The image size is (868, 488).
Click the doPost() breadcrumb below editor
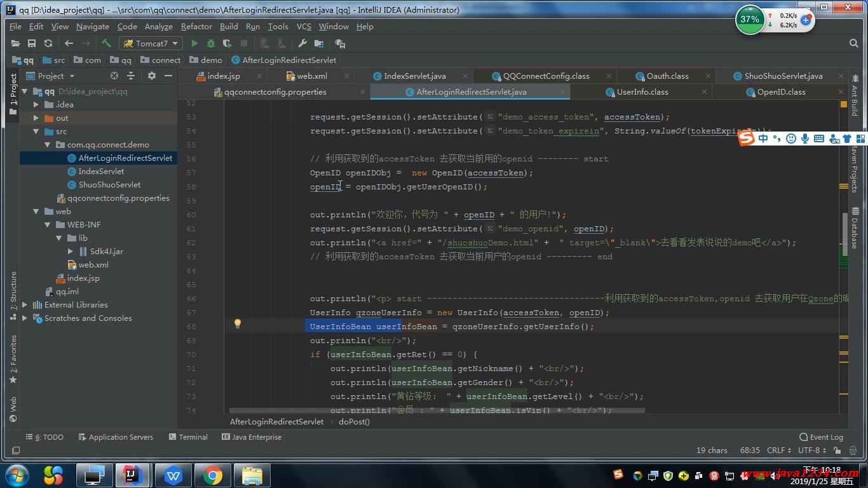pyautogui.click(x=354, y=421)
